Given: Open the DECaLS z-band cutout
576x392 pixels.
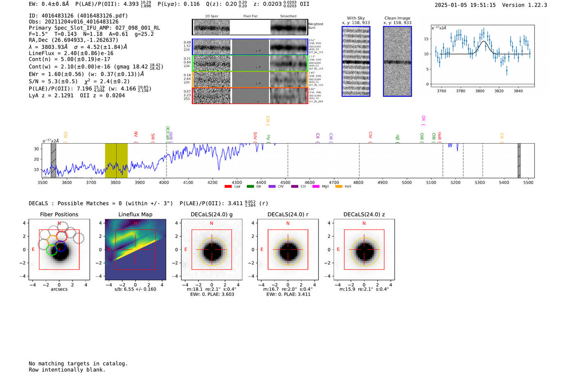Looking at the screenshot, I should (x=364, y=250).
